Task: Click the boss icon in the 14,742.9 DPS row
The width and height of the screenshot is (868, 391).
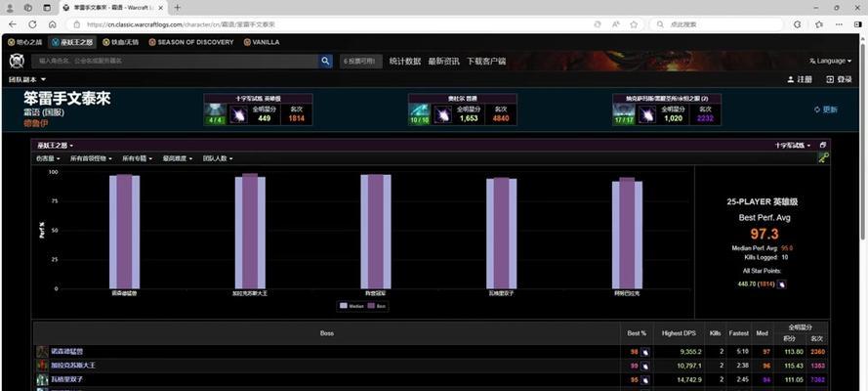Action: 43,380
